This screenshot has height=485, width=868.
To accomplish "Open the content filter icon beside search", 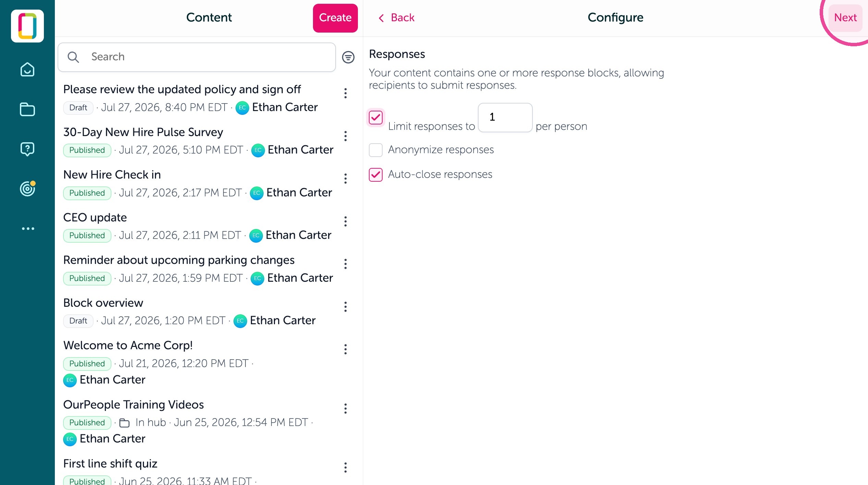I will [x=348, y=57].
